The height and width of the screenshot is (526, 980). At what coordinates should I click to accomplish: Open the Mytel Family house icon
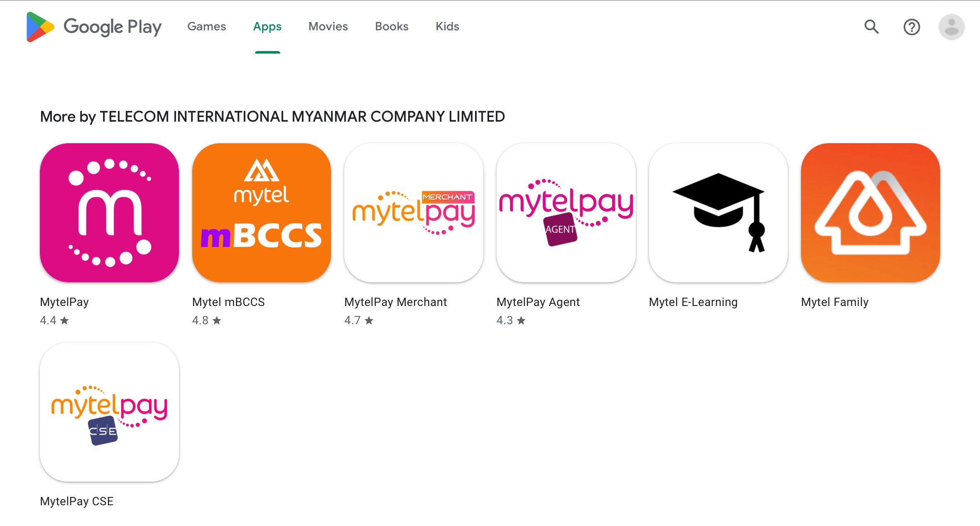click(870, 213)
